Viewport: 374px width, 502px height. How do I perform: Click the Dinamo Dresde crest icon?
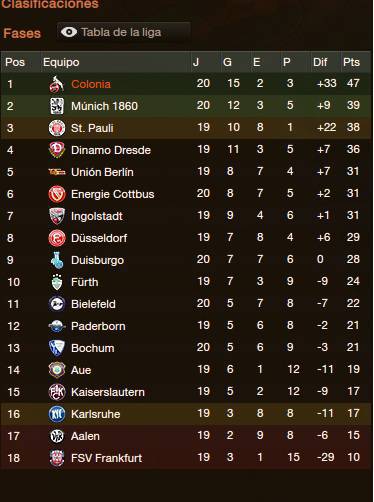tap(57, 150)
